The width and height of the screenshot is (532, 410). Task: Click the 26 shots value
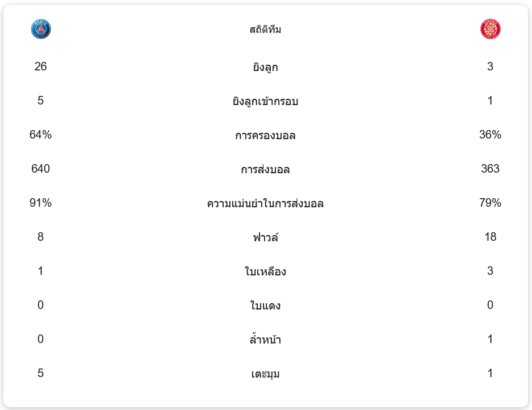(x=41, y=66)
